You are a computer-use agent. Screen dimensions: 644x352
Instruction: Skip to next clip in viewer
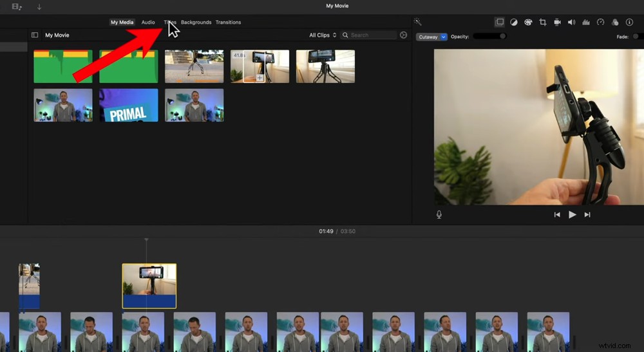tap(587, 214)
